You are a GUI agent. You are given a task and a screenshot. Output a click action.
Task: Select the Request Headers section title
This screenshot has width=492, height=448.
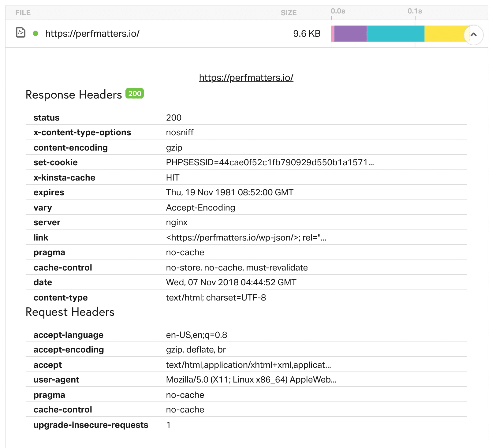click(70, 312)
